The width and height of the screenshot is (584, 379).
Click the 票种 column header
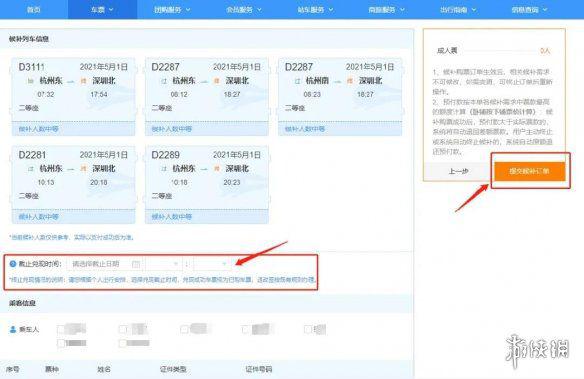52,369
